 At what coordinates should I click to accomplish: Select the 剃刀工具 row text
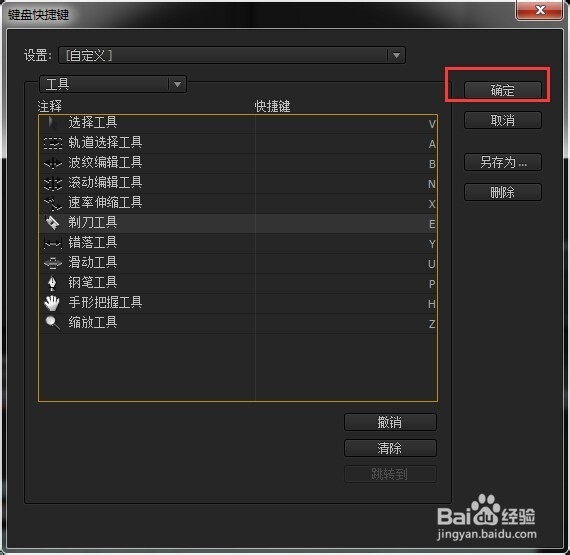(93, 222)
